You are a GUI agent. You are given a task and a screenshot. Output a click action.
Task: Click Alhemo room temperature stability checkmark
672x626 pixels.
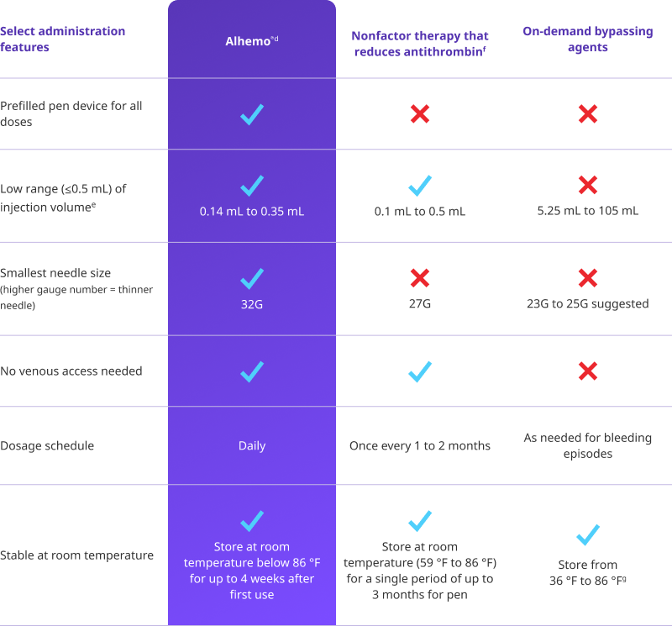(x=251, y=521)
